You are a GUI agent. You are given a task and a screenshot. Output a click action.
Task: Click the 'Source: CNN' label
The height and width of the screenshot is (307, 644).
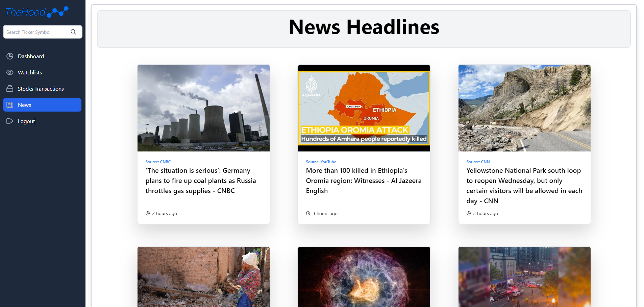(478, 162)
